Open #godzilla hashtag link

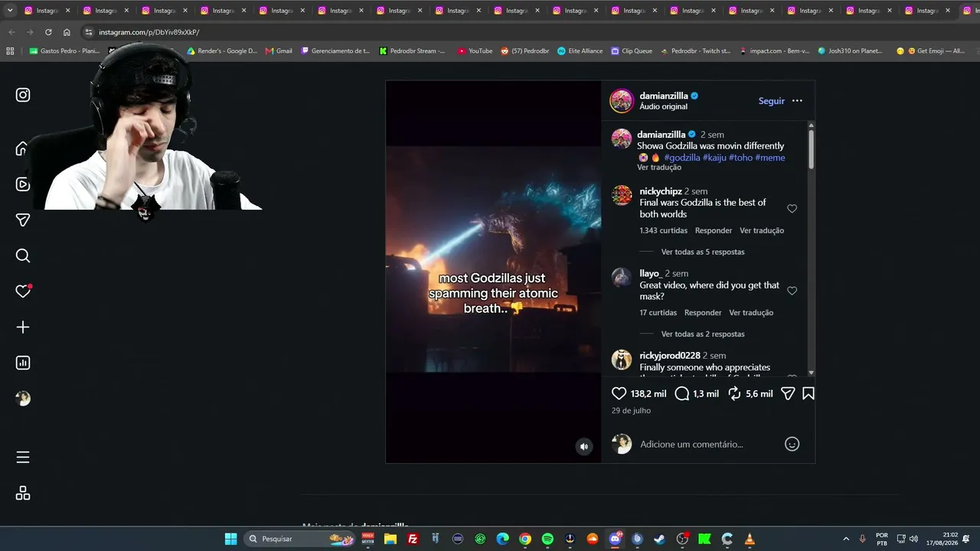(682, 158)
